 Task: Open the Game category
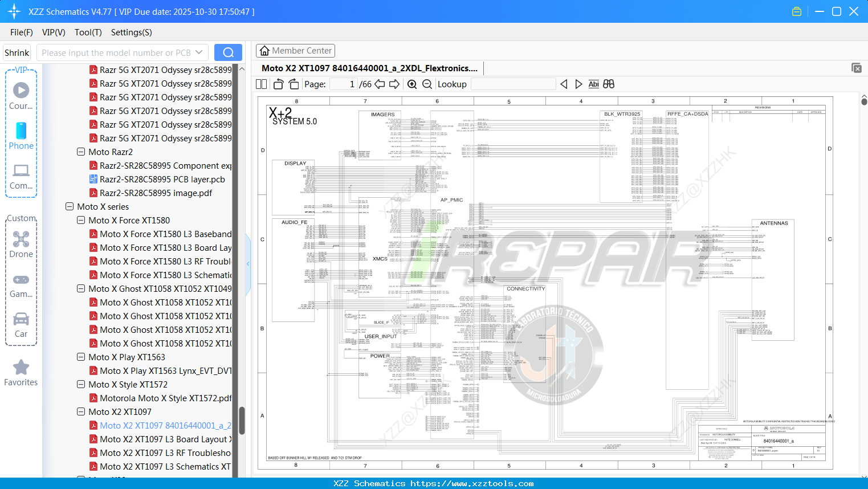(21, 284)
